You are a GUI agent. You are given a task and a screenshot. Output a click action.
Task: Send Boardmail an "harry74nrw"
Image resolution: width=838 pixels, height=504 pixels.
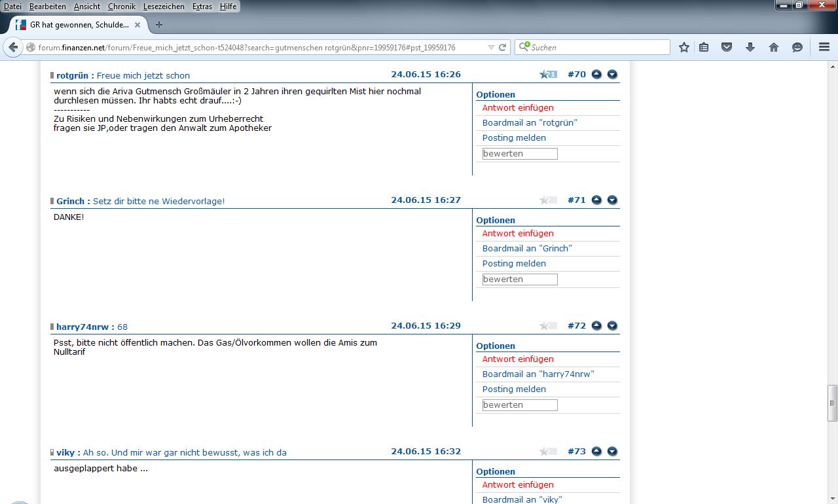point(538,374)
